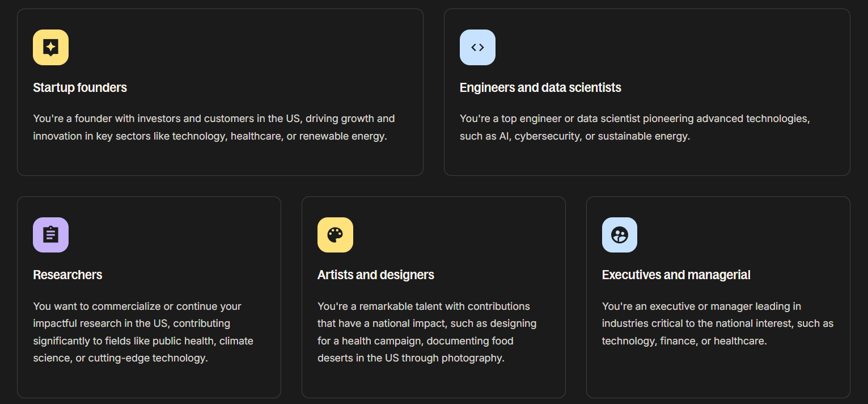Click the yellow sparkle Startup founders icon
Screen dimensions: 868x404
(50, 47)
